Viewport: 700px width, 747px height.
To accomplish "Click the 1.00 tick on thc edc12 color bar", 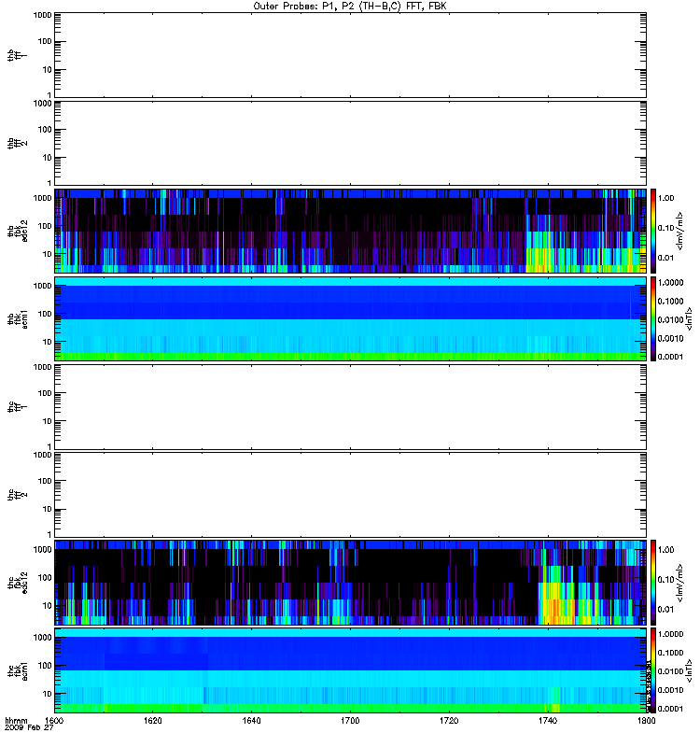I will [665, 549].
